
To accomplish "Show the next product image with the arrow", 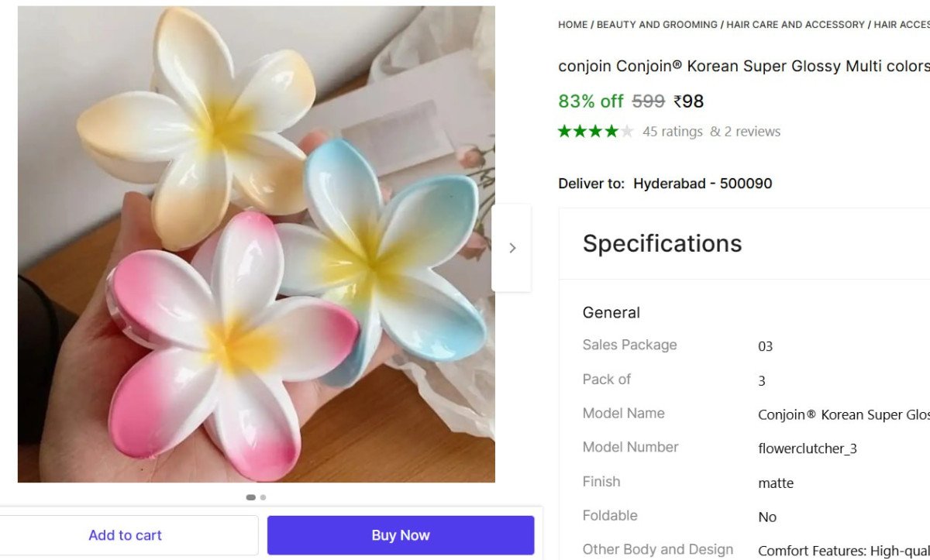I will coord(511,248).
